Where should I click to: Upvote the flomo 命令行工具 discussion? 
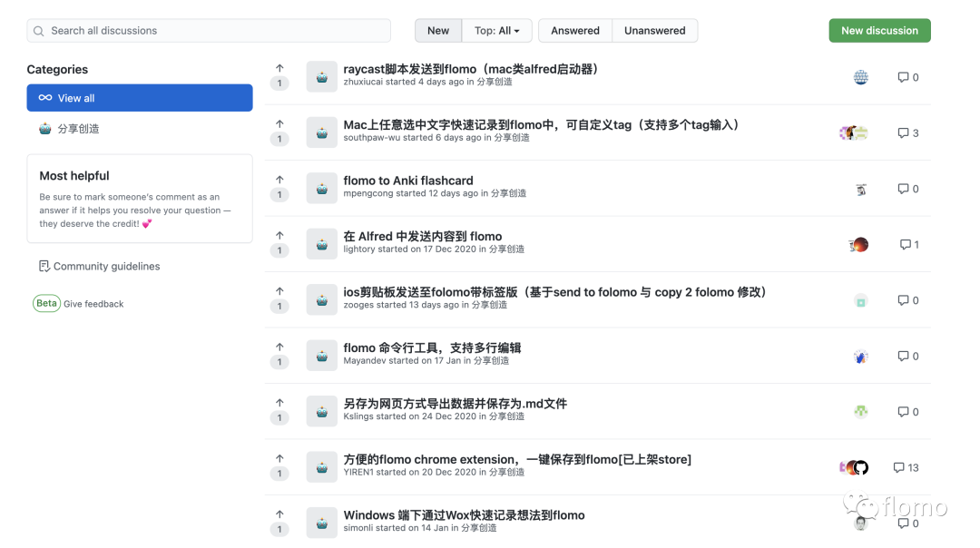pyautogui.click(x=279, y=347)
